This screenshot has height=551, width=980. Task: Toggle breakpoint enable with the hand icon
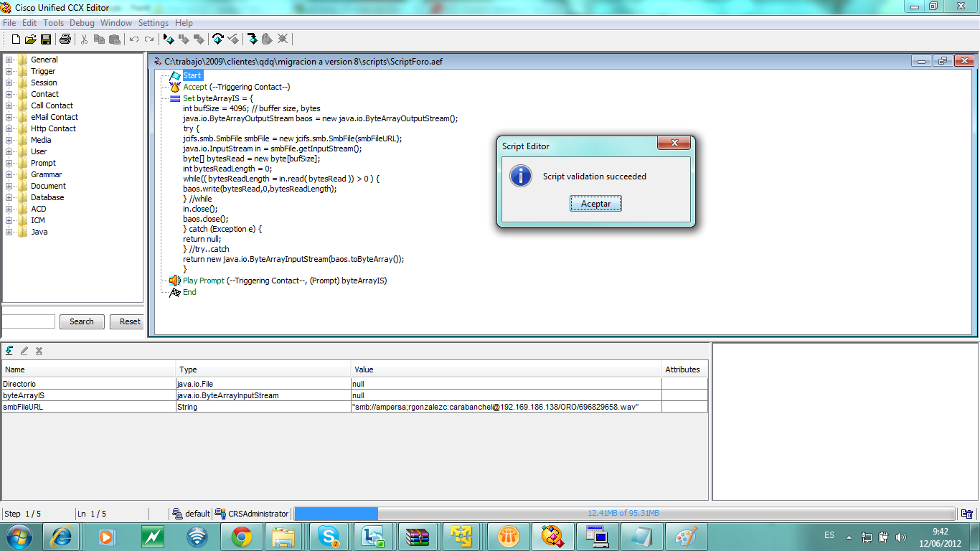pos(268,39)
